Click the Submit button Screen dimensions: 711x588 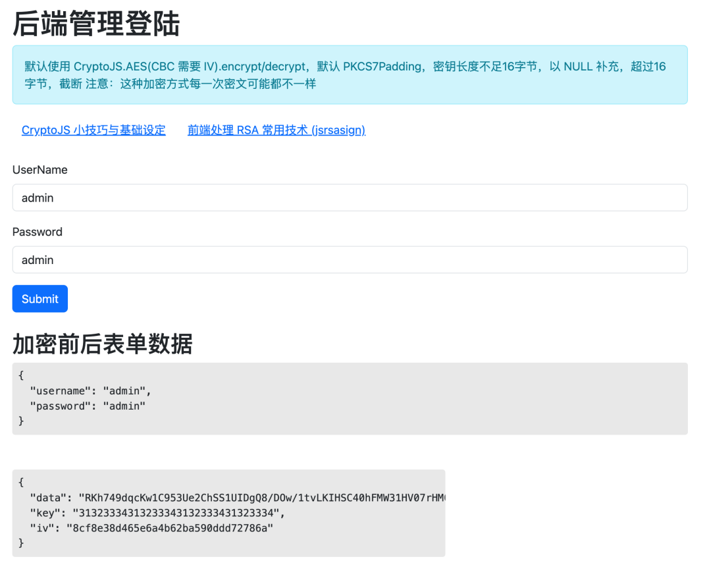pyautogui.click(x=39, y=298)
